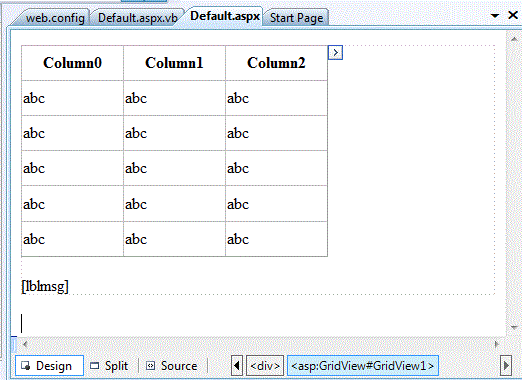Select the asp:GridView#GridView1 tag
The height and width of the screenshot is (380, 522).
click(x=363, y=366)
